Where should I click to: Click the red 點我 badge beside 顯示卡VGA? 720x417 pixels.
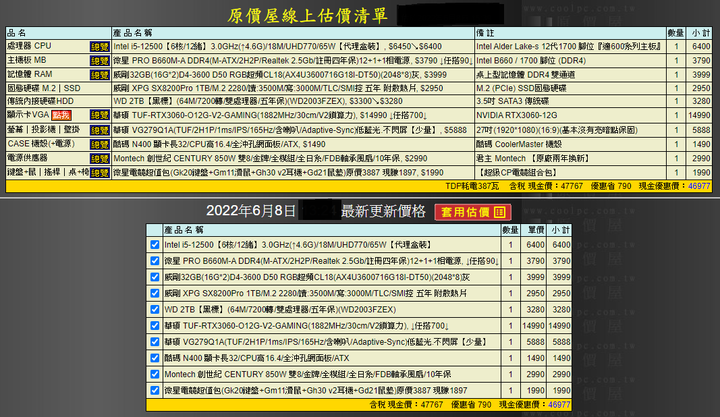pos(61,115)
